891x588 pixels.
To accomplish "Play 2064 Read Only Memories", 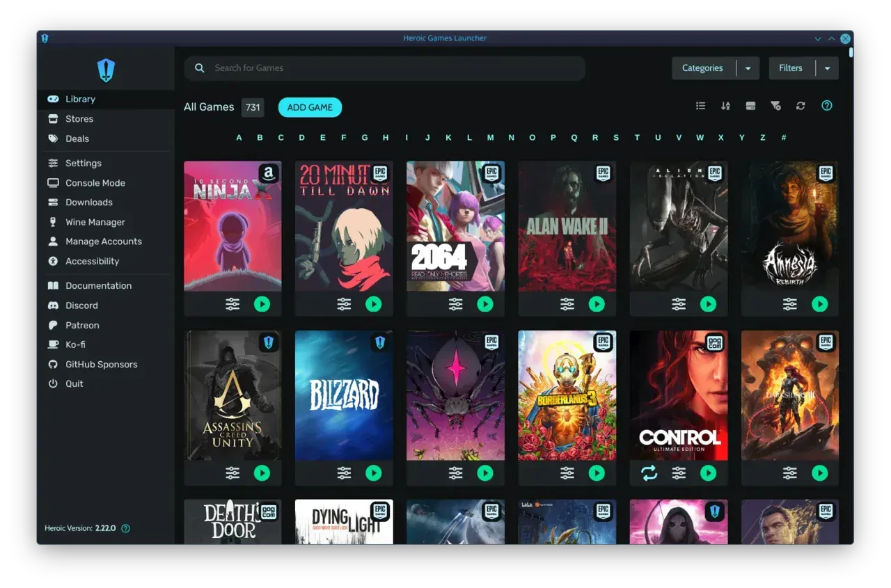I will tap(485, 304).
